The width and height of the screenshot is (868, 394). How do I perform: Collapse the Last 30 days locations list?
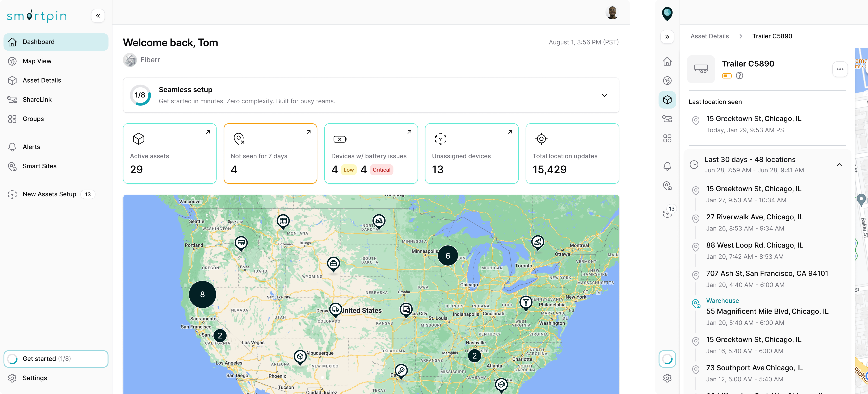click(839, 165)
